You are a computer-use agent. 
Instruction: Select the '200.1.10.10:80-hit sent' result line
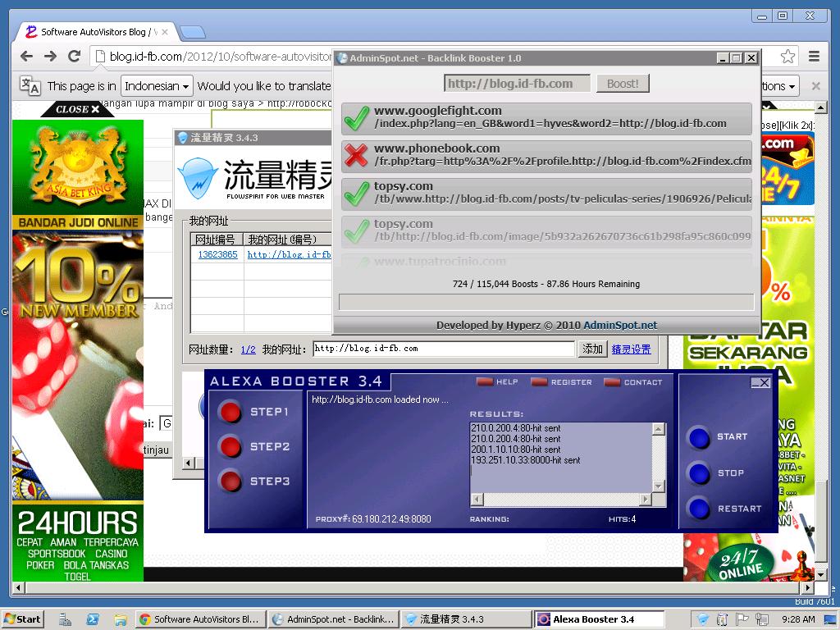(x=516, y=450)
